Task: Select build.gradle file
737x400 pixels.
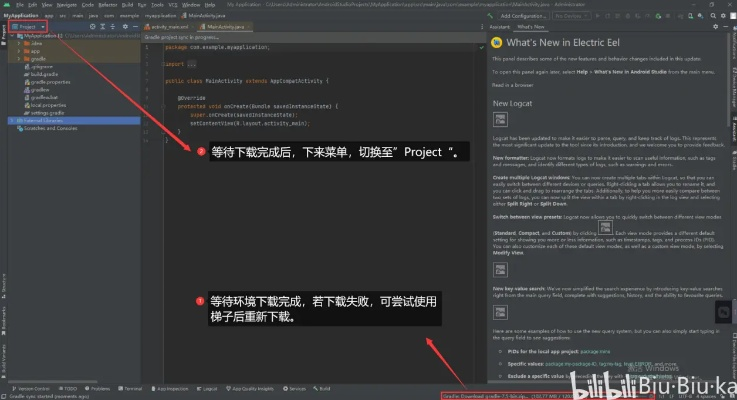Action: coord(44,74)
